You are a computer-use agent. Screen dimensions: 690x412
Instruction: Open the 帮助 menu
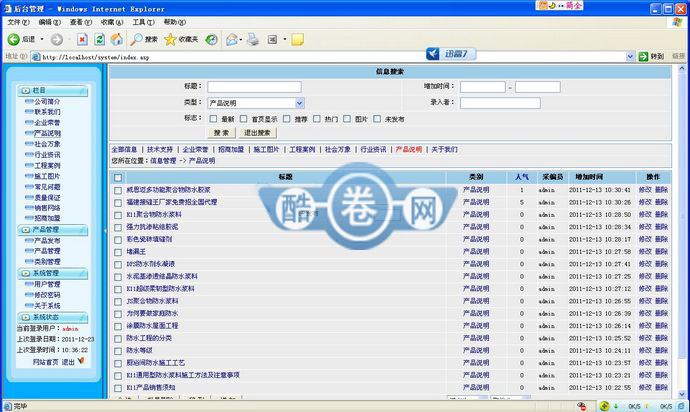click(174, 22)
